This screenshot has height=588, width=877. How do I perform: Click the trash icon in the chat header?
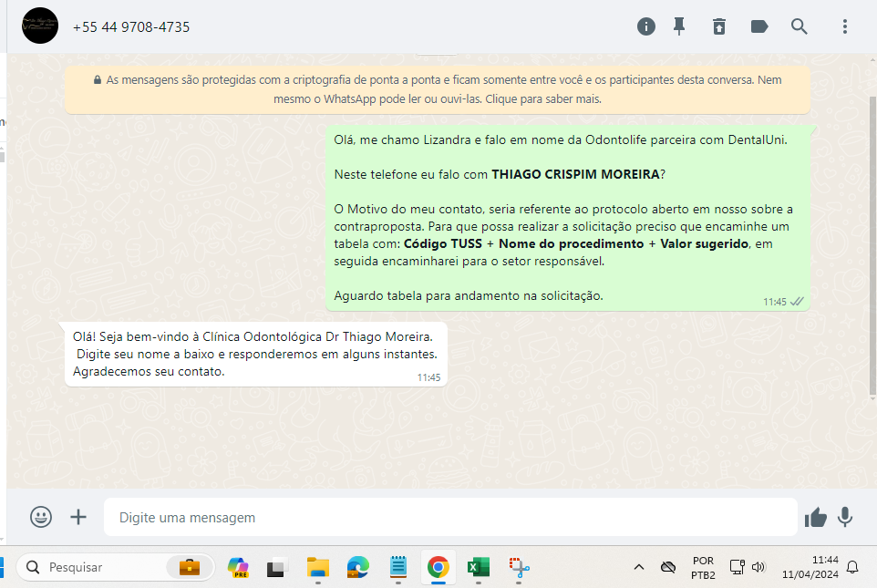(719, 26)
